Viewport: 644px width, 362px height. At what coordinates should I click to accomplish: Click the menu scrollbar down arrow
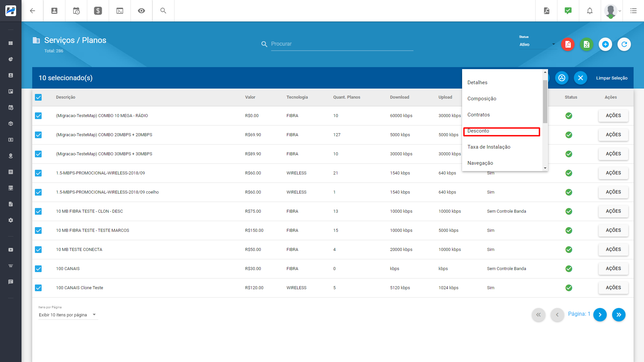pos(545,168)
